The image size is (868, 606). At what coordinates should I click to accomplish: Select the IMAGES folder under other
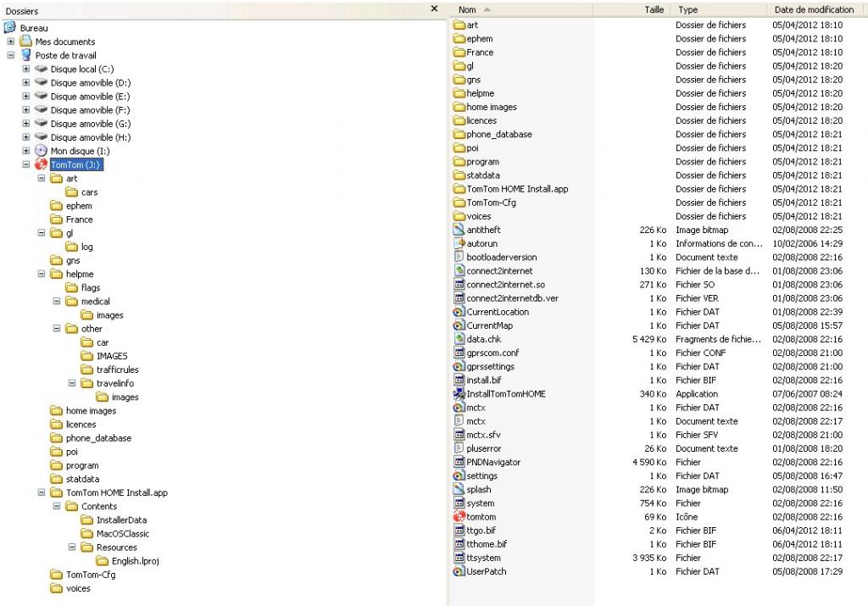click(x=112, y=356)
